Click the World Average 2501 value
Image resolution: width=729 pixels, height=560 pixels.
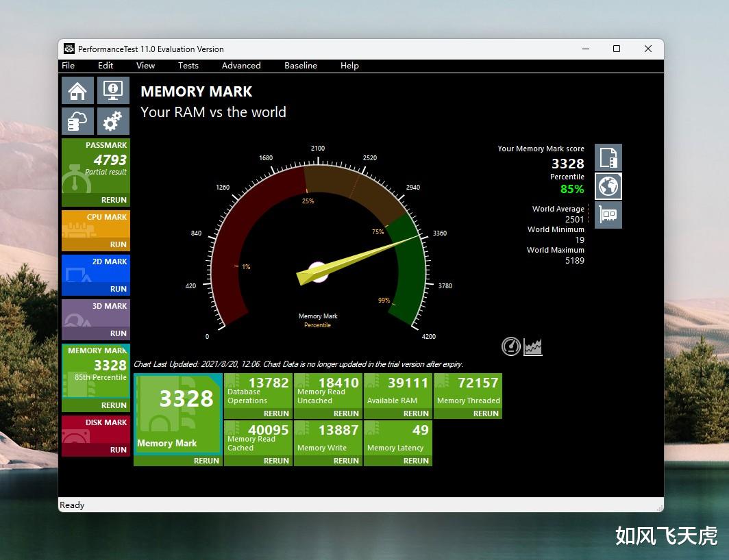point(574,219)
